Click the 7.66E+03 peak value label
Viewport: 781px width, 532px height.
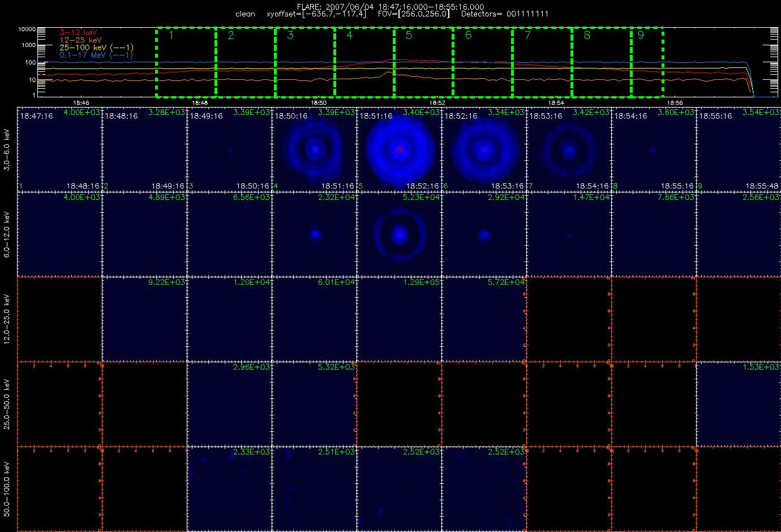[676, 198]
